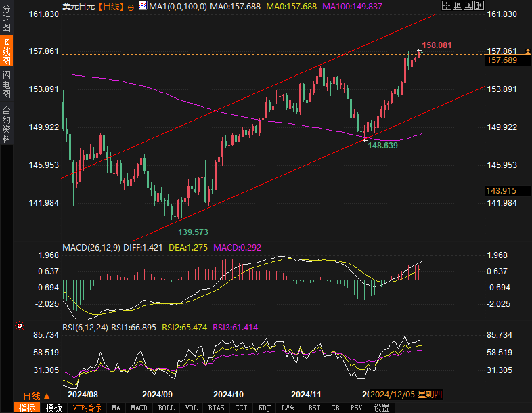Open 合约资料 in the left sidebar
Image resolution: width=532 pixels, height=413 pixels.
(x=6, y=124)
